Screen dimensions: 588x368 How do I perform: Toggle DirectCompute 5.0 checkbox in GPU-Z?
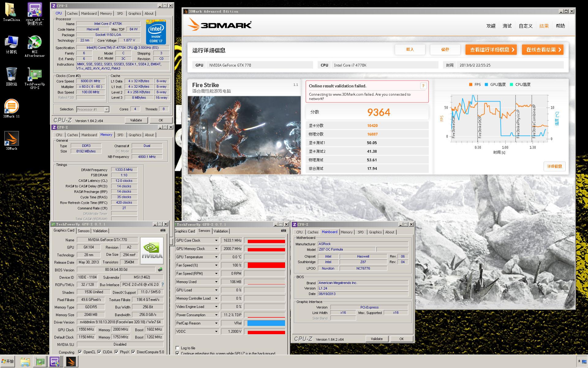133,352
